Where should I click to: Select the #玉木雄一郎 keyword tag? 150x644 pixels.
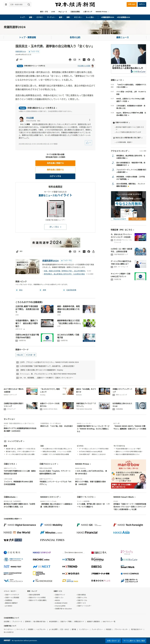click(30, 355)
